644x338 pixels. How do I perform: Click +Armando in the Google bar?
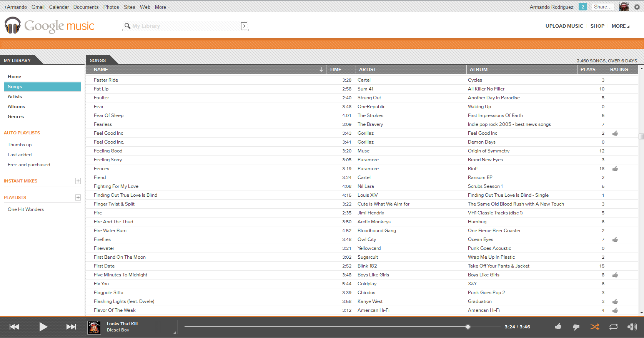tap(15, 7)
